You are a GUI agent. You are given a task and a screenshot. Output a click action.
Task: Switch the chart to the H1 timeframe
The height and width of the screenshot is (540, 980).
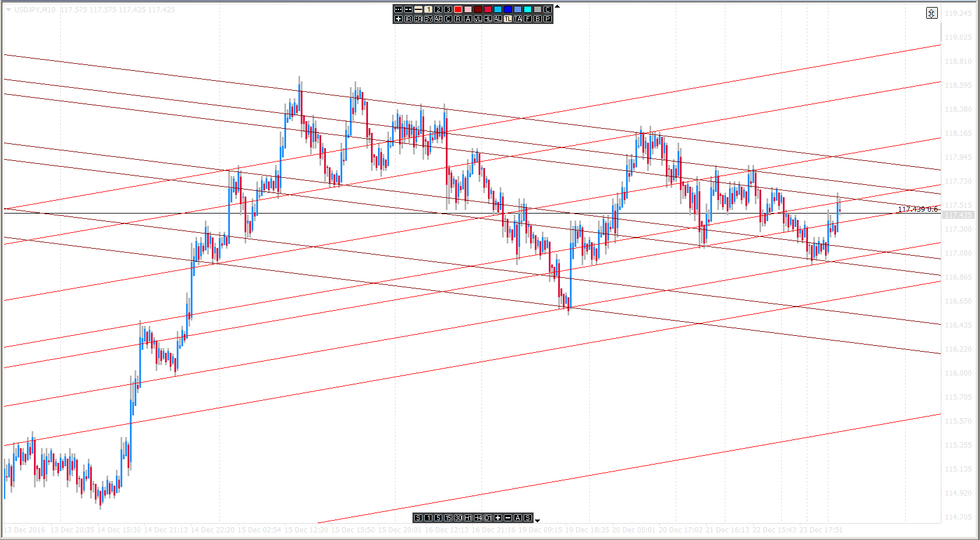coord(468,518)
